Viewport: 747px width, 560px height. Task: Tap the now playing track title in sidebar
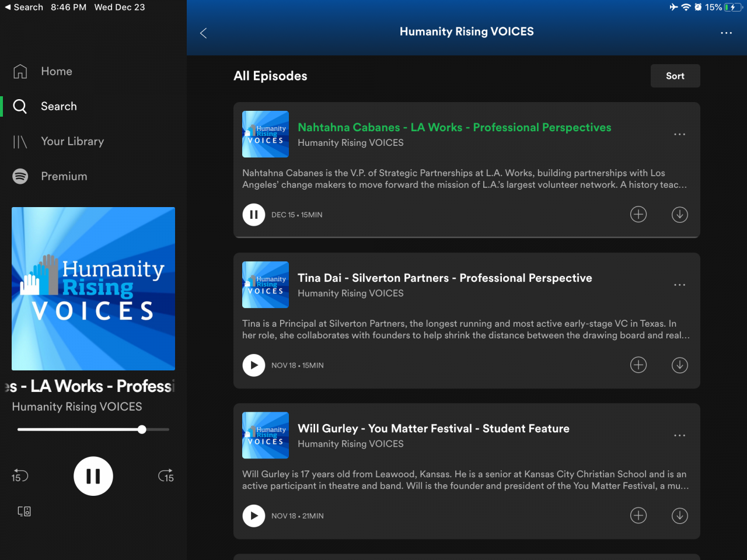91,386
